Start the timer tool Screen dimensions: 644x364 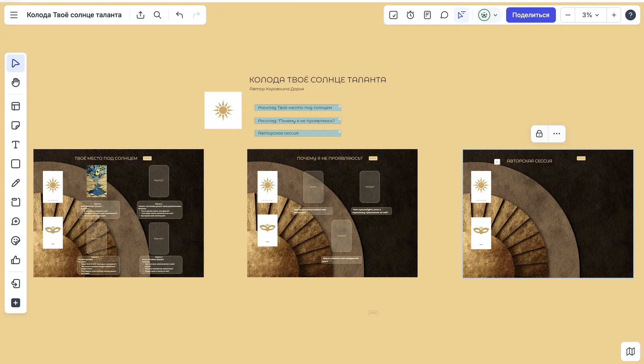410,15
